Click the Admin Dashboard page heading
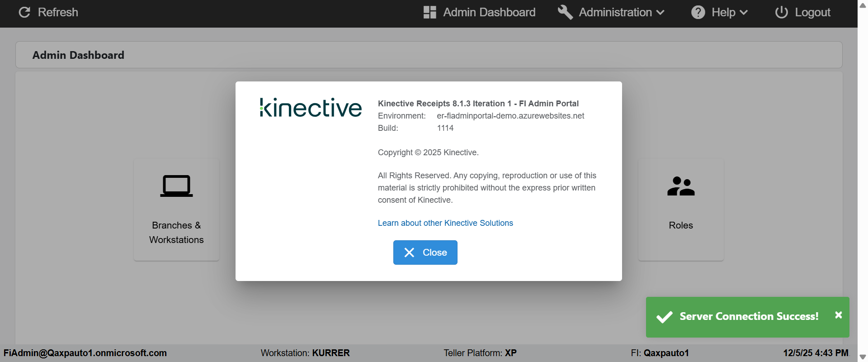 [78, 55]
